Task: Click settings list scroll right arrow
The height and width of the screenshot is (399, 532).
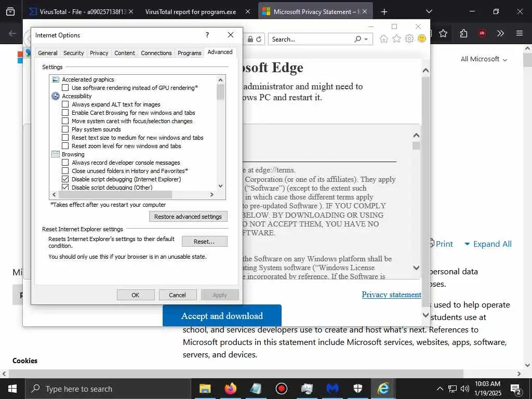Action: 212,194
